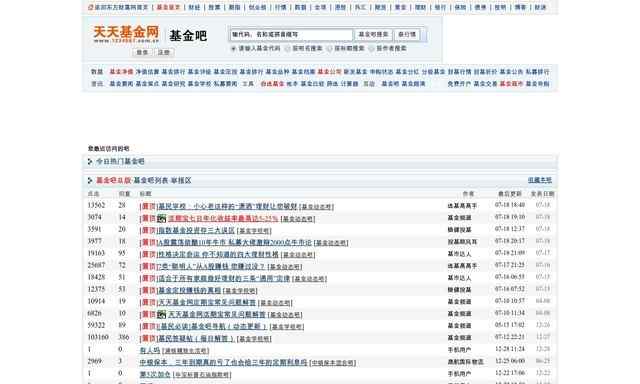The image size is (640, 384).
Task: Click the arrow icon beside 基金吧总版
Action: 90,180
